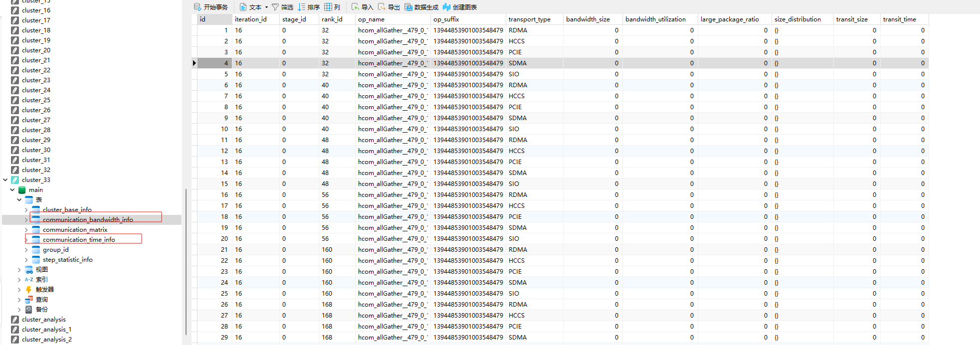
Task: Click the transit_time column header
Action: click(x=904, y=19)
